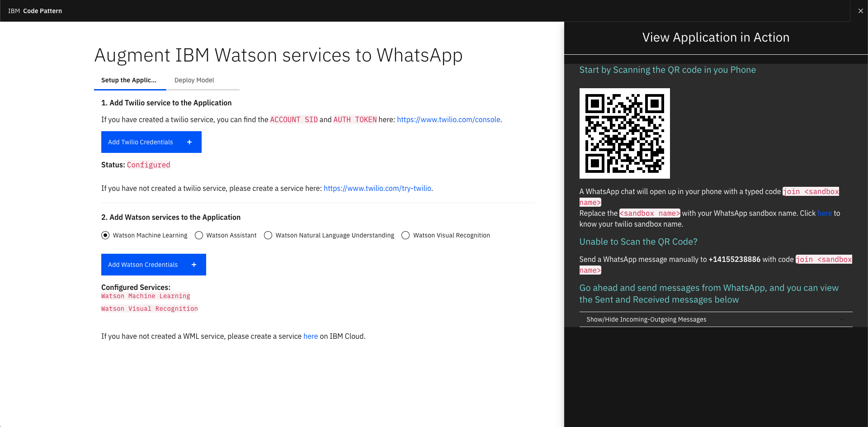This screenshot has width=868, height=427.
Task: Click the View Application in Action heading
Action: 716,37
